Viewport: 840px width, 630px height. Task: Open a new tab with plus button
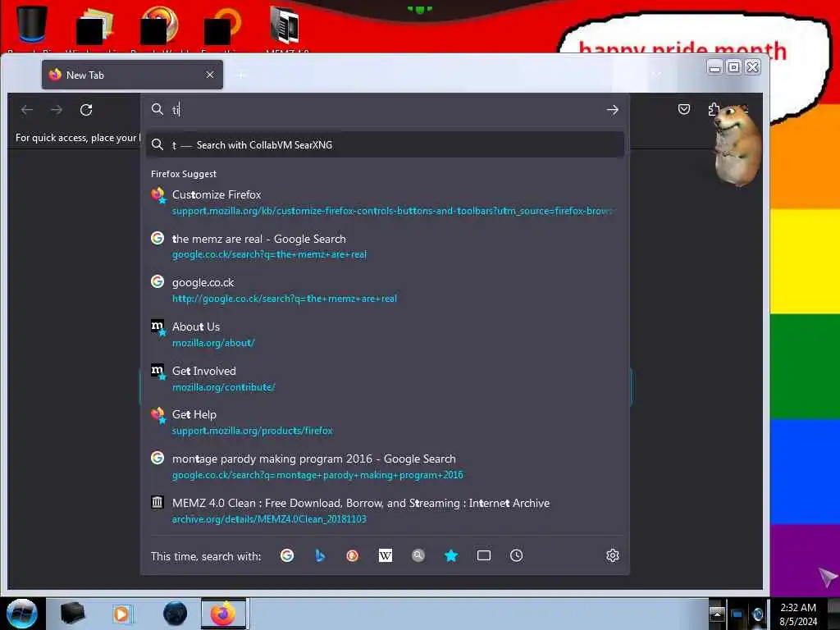[241, 75]
